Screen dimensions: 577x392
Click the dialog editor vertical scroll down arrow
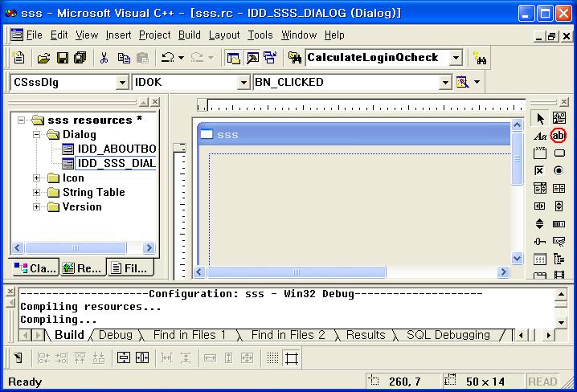[517, 258]
